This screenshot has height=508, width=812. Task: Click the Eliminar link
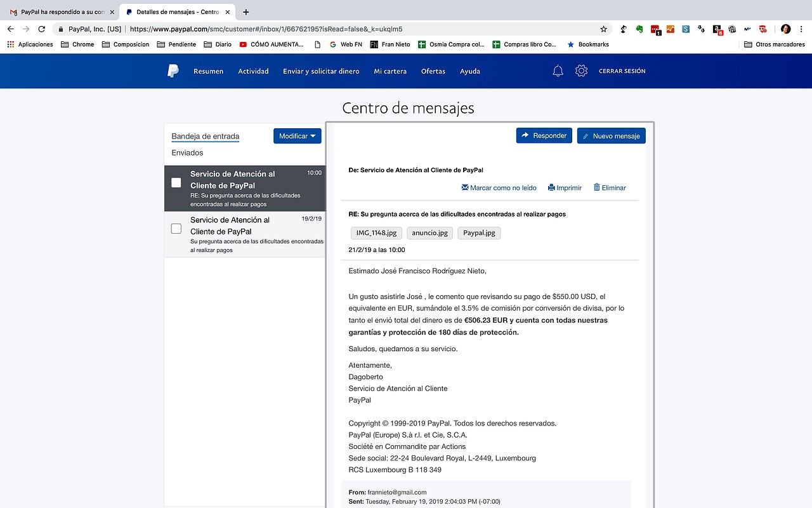610,188
